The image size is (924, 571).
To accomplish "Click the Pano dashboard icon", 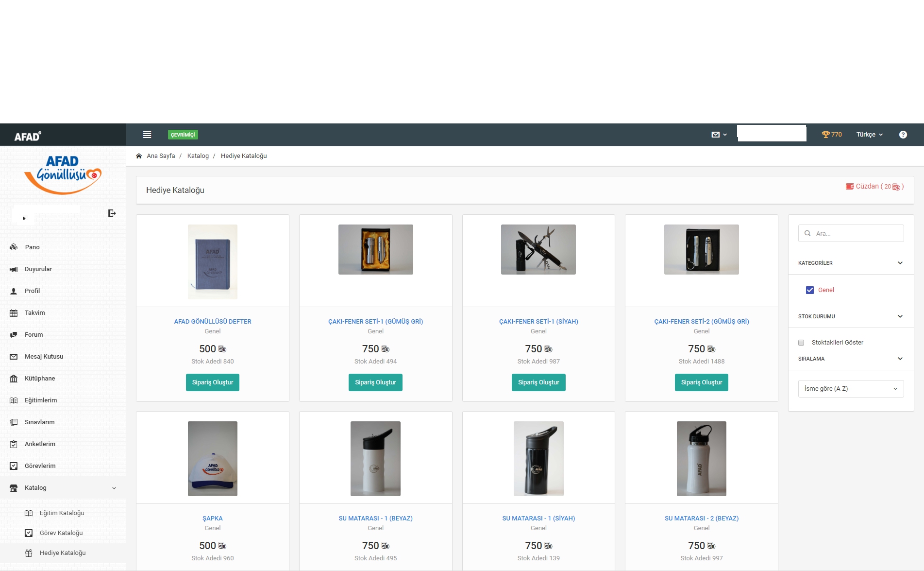I will [14, 247].
